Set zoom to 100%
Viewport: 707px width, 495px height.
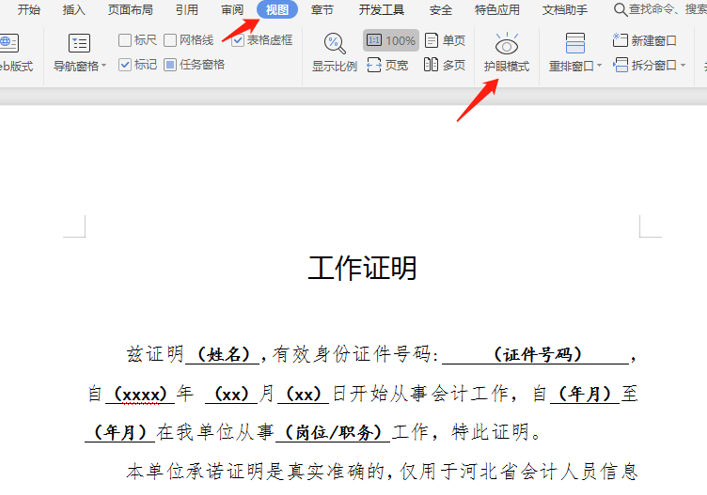coord(391,41)
